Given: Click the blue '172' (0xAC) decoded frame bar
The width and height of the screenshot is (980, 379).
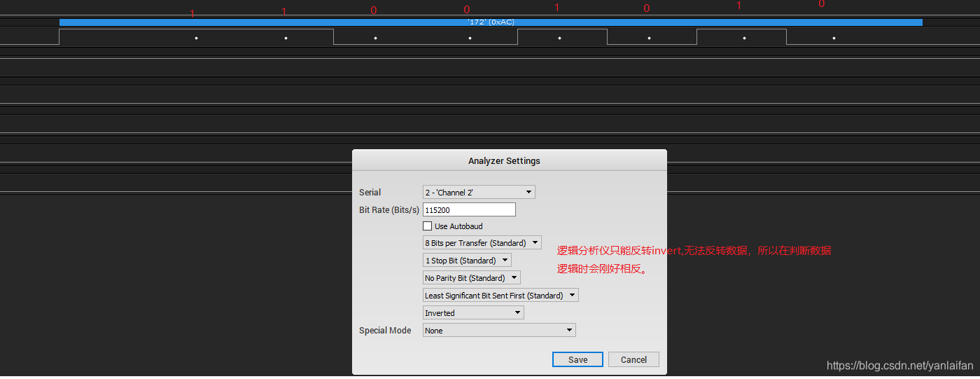Looking at the screenshot, I should pos(491,22).
